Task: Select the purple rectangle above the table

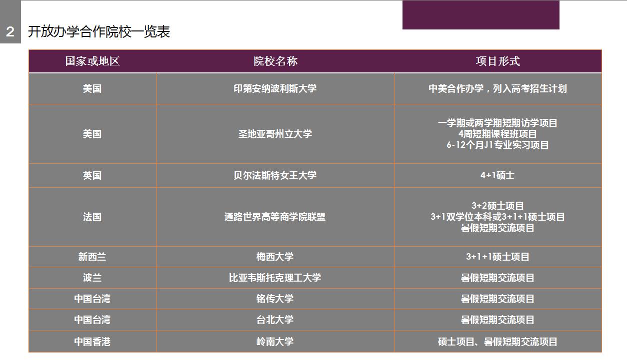Action: [480, 15]
